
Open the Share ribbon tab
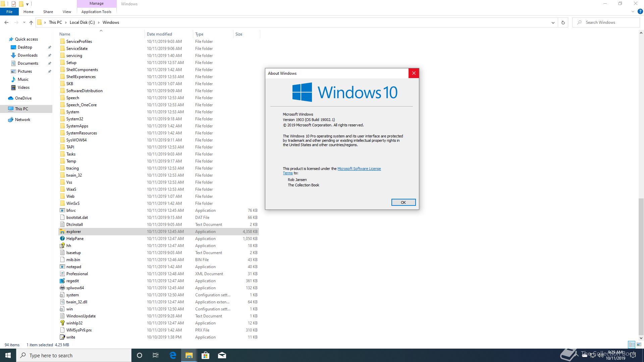coord(48,11)
